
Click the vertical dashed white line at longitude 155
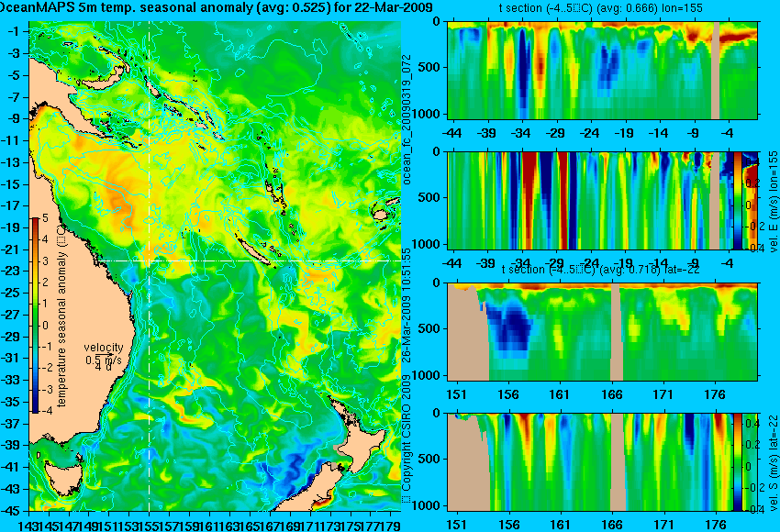pos(150,266)
